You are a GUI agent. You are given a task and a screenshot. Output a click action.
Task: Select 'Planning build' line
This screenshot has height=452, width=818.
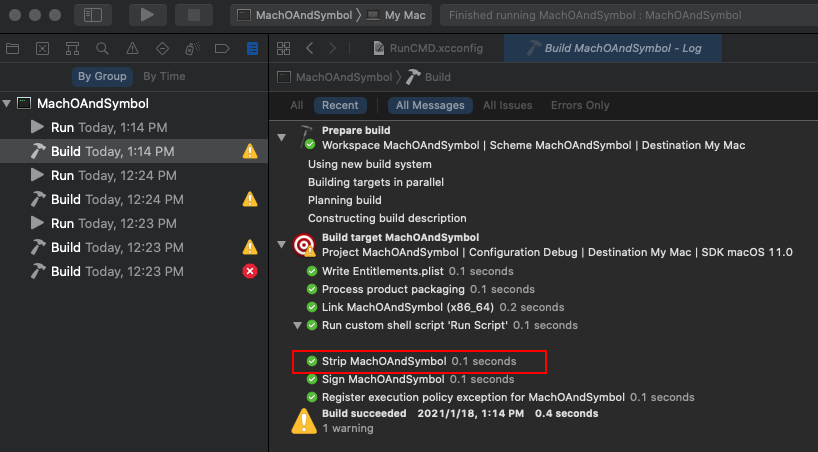(x=345, y=200)
